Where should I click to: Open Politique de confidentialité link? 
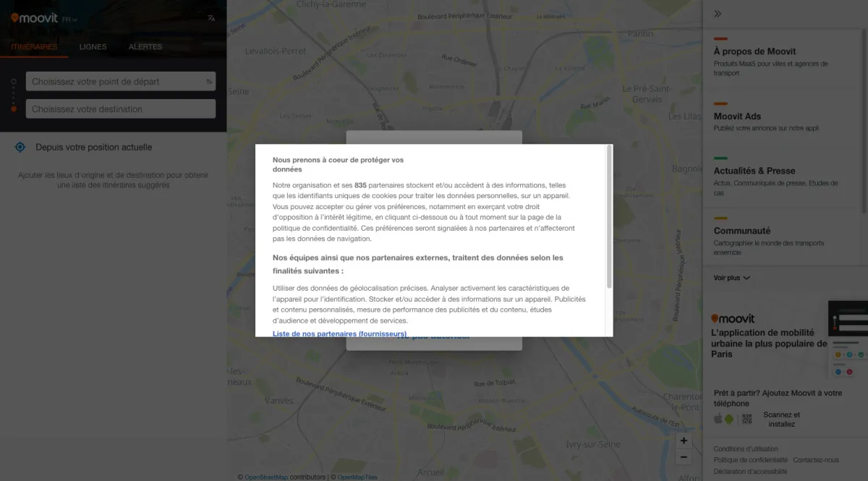tap(751, 460)
